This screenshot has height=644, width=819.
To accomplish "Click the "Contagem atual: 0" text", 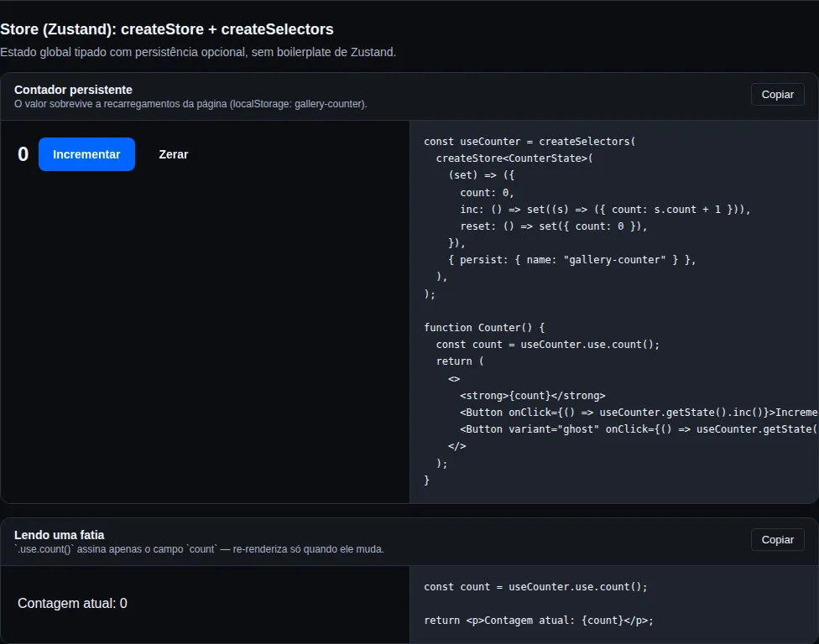I will pos(73,603).
